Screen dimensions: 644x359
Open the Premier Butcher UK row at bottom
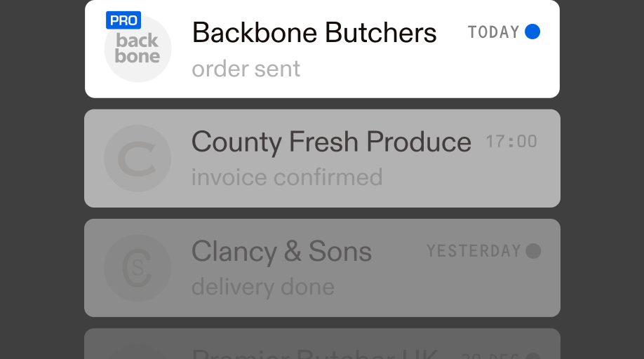(x=323, y=344)
